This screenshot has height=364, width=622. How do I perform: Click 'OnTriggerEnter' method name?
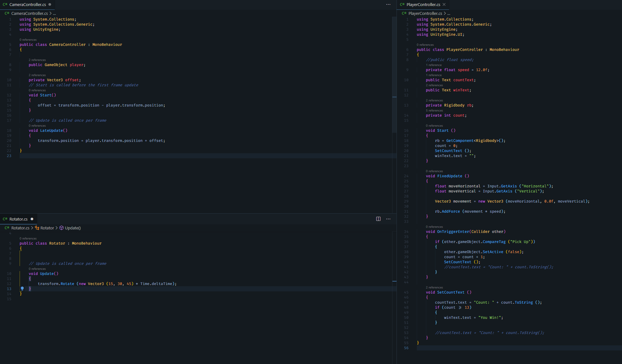pos(453,232)
